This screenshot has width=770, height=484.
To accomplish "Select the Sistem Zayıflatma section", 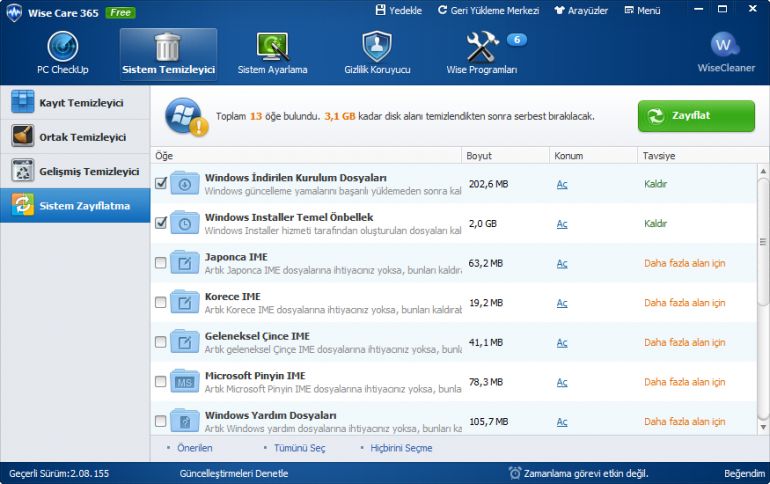I will [75, 205].
